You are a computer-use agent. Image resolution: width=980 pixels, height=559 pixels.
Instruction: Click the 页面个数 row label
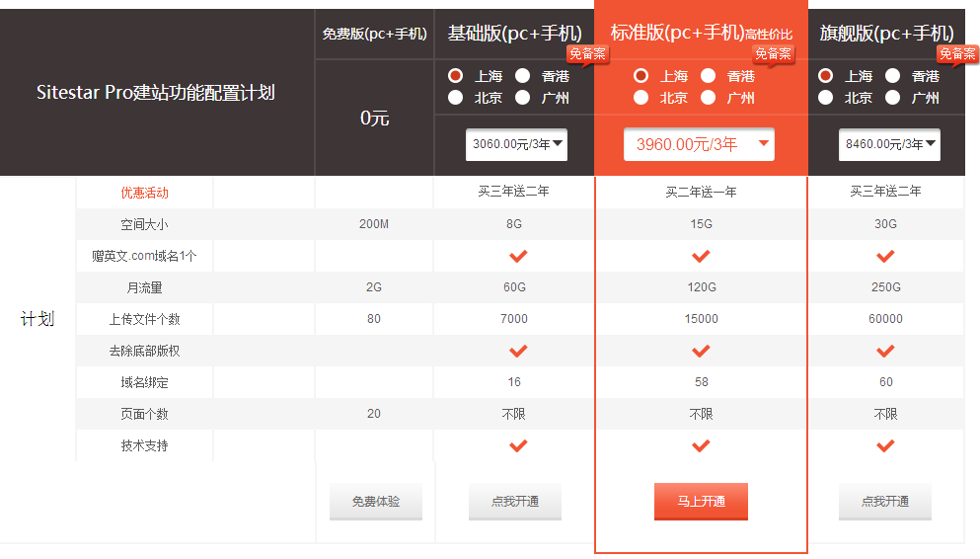144,415
